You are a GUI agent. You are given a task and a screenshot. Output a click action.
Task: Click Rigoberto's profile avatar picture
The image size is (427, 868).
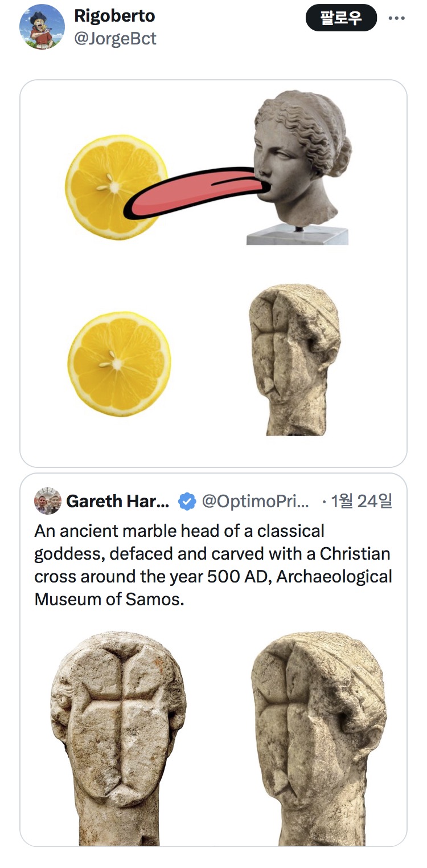pos(42,27)
